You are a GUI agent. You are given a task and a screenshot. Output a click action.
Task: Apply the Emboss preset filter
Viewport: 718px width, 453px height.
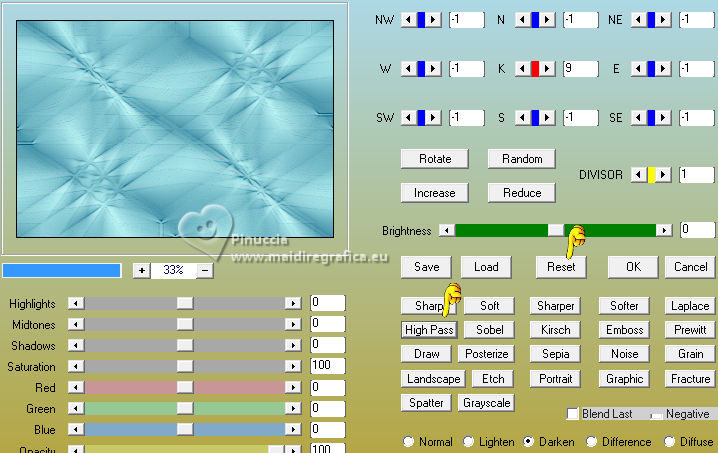pos(624,330)
